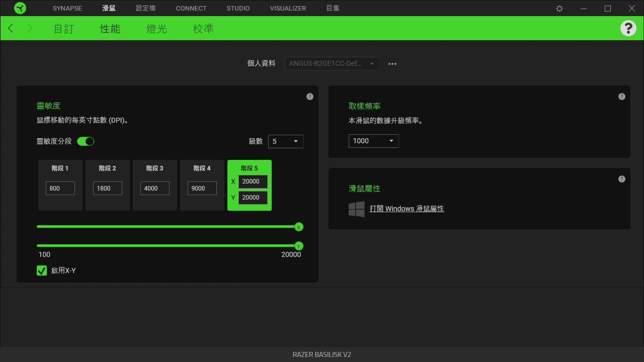Click stage 5 X value field

(253, 182)
